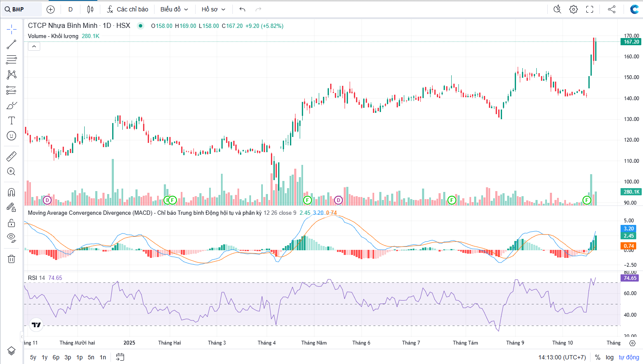643x364 pixels.
Task: Toggle magnet snapping mode
Action: (11, 192)
